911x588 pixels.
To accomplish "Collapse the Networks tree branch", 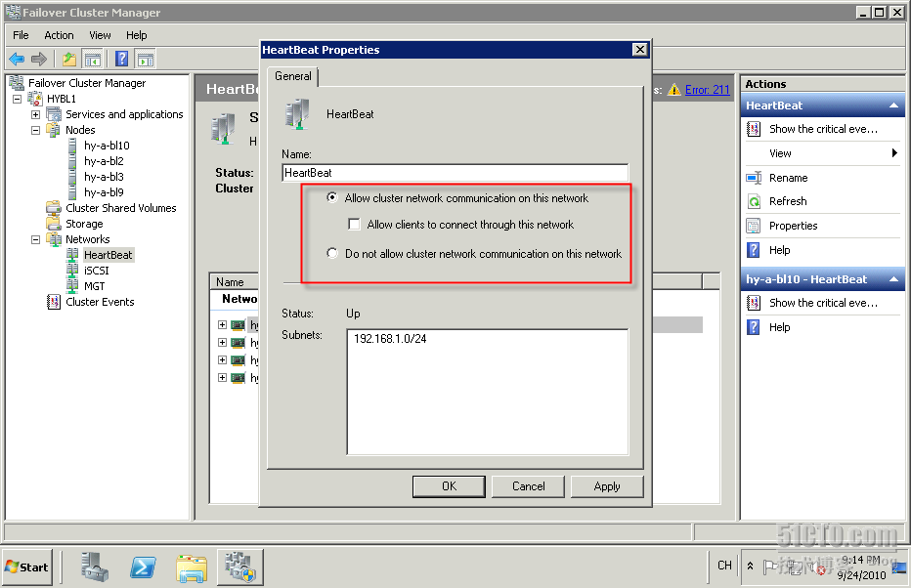I will (x=36, y=239).
